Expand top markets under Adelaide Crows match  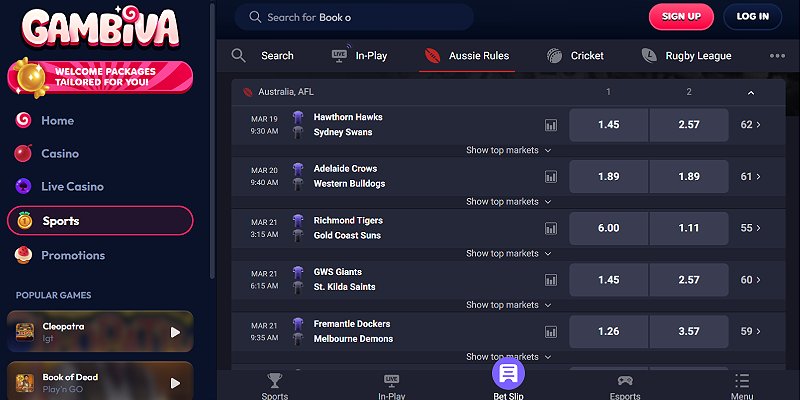click(509, 202)
